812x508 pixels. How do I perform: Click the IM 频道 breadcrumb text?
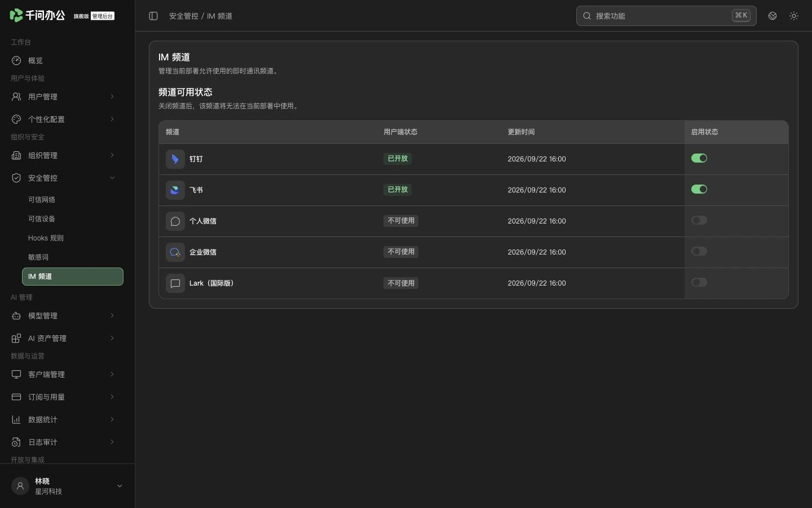219,16
